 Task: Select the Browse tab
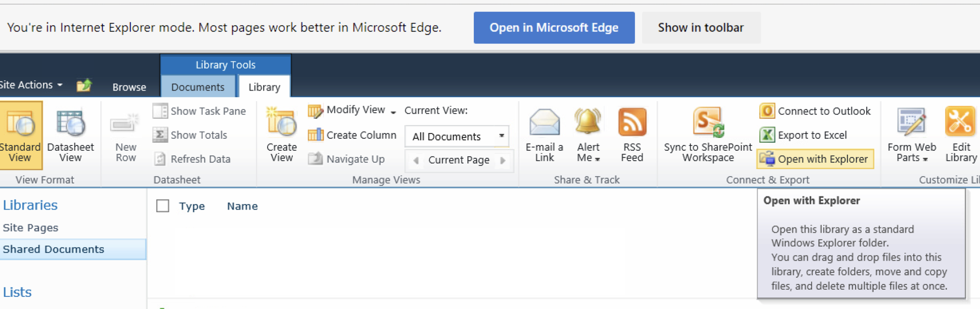[x=129, y=87]
